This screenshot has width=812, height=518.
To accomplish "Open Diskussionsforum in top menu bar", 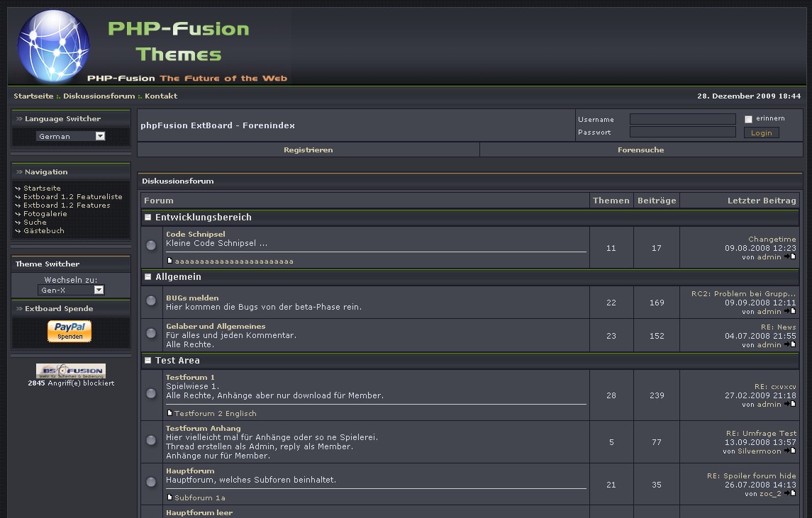I will point(99,96).
